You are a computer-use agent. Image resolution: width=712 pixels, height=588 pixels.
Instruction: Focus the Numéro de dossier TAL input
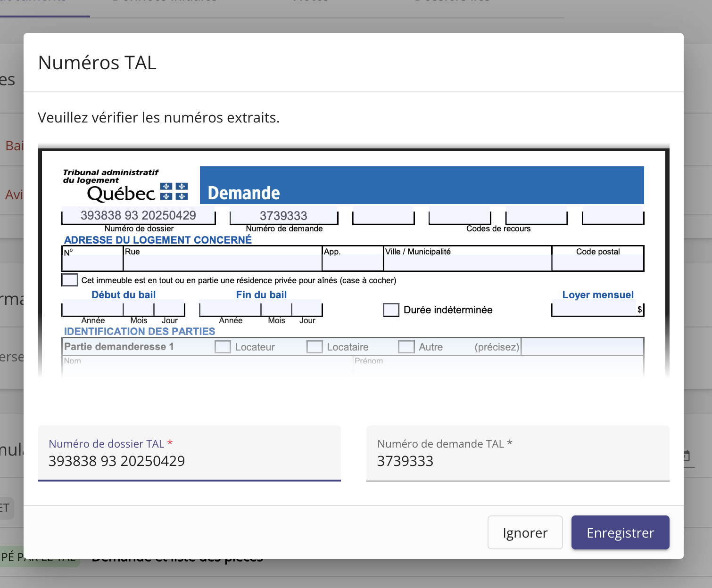click(189, 461)
